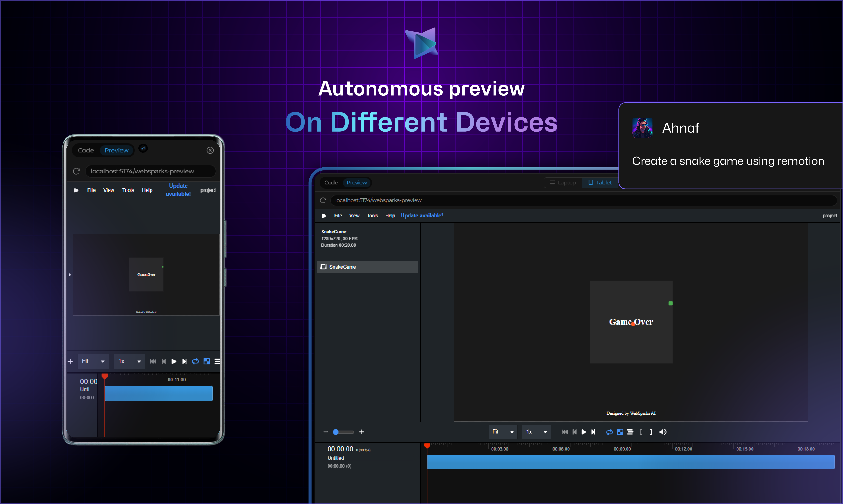This screenshot has height=504, width=843.
Task: Click Game Over canvas in tablet
Action: click(631, 322)
